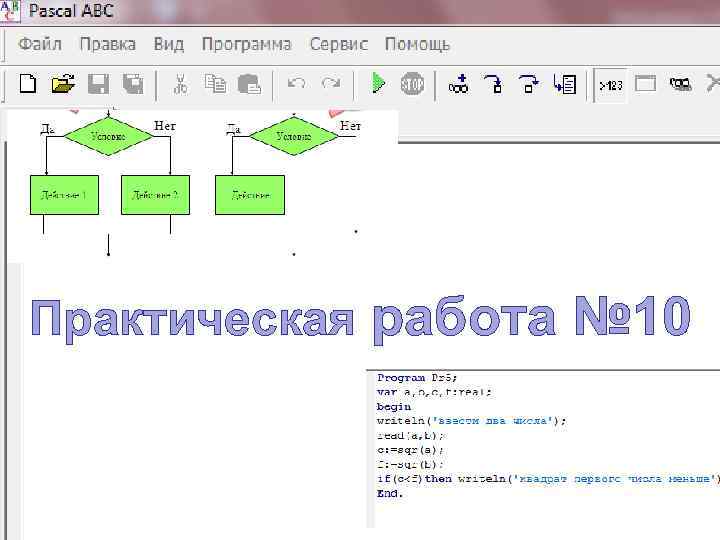Open the Программа menu

[x=247, y=45]
